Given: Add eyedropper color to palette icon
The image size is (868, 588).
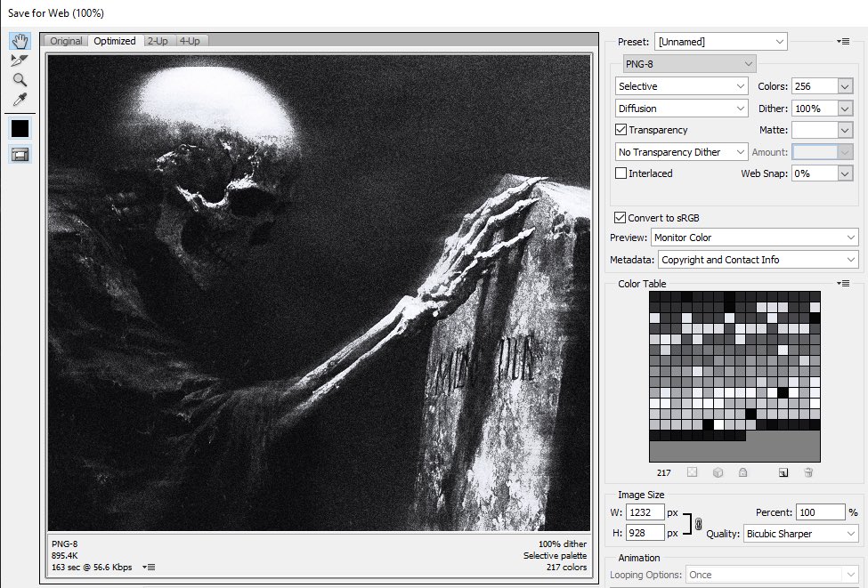Looking at the screenshot, I should click(x=783, y=472).
